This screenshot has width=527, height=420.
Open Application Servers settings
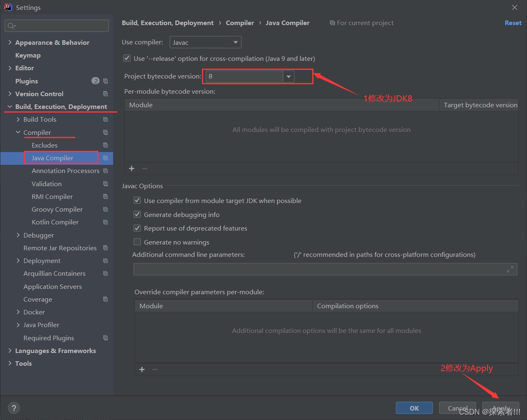pos(53,286)
